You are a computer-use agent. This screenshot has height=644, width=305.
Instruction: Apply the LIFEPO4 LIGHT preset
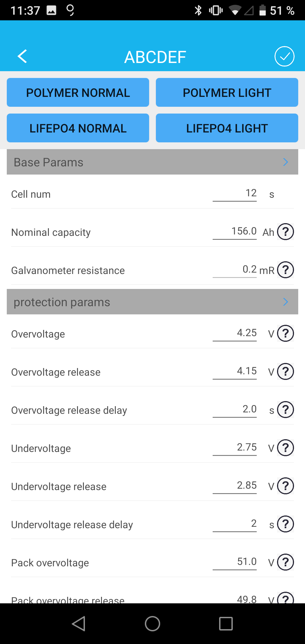(227, 128)
